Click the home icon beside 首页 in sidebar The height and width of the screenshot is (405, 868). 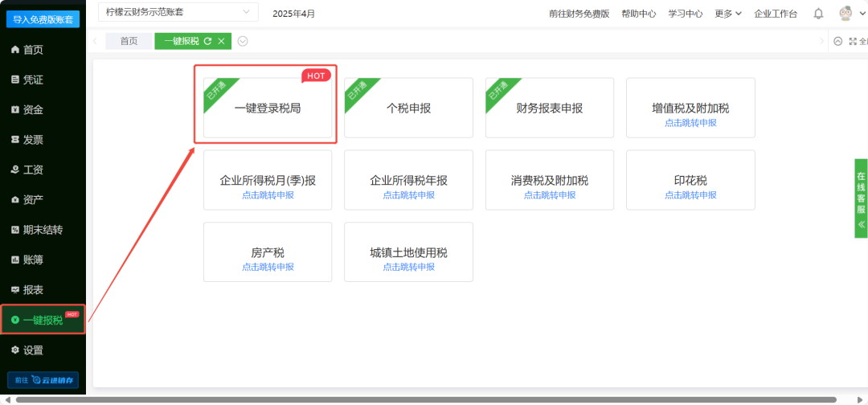tap(15, 50)
